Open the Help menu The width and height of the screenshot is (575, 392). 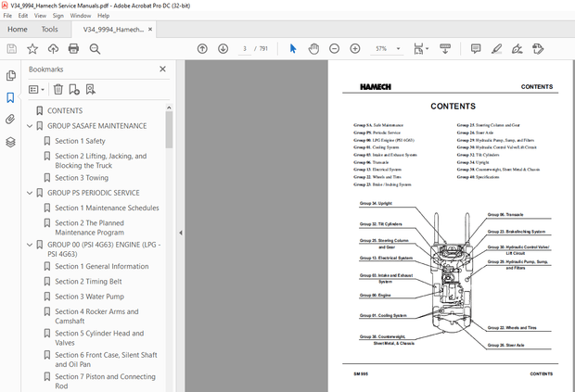[x=104, y=16]
